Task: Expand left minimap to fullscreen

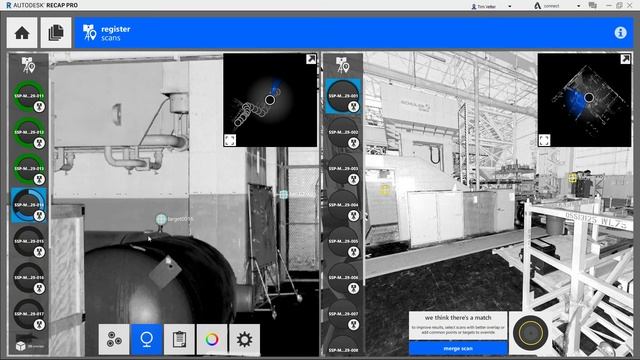Action: (230, 140)
